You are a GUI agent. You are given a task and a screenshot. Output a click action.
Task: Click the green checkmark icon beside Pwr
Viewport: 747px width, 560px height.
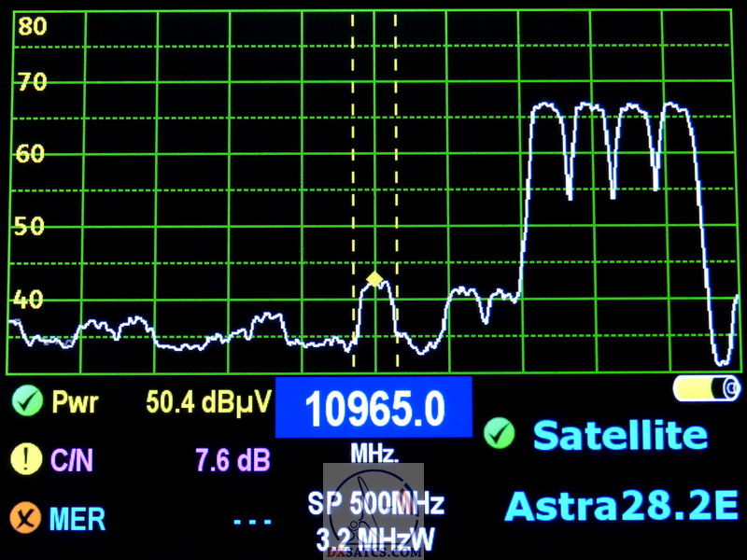coord(26,402)
